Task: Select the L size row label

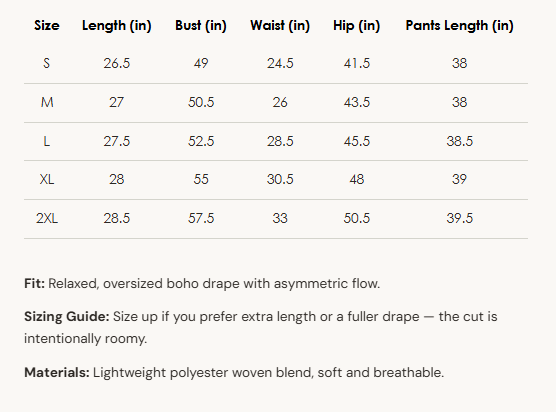Action: pyautogui.click(x=46, y=141)
